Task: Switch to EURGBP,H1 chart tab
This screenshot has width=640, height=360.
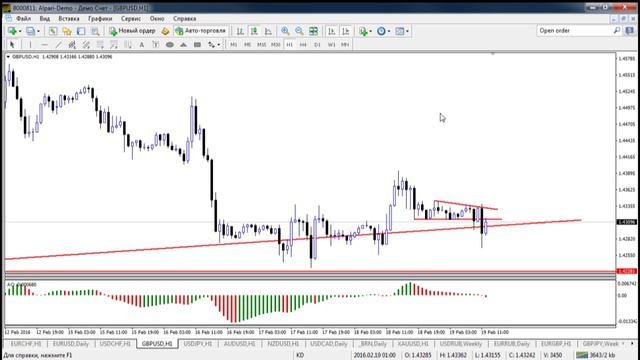Action: 556,344
